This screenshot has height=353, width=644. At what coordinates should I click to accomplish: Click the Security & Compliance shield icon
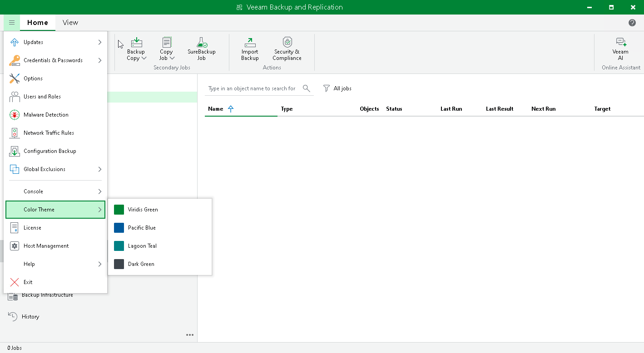(287, 42)
